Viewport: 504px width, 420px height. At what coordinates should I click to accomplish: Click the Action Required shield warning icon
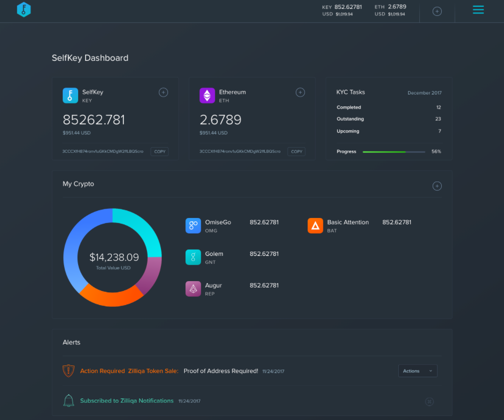click(68, 371)
